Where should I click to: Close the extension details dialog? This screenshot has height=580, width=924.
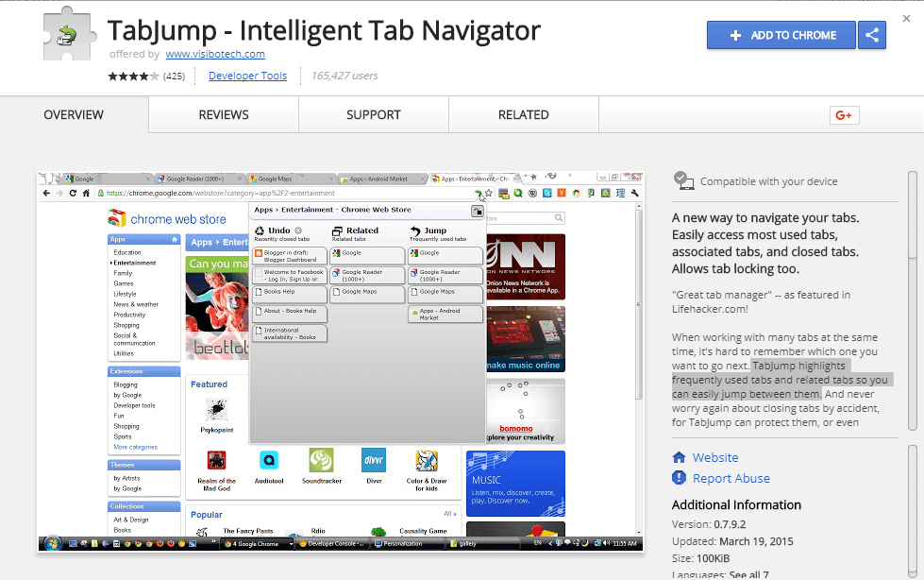click(906, 19)
